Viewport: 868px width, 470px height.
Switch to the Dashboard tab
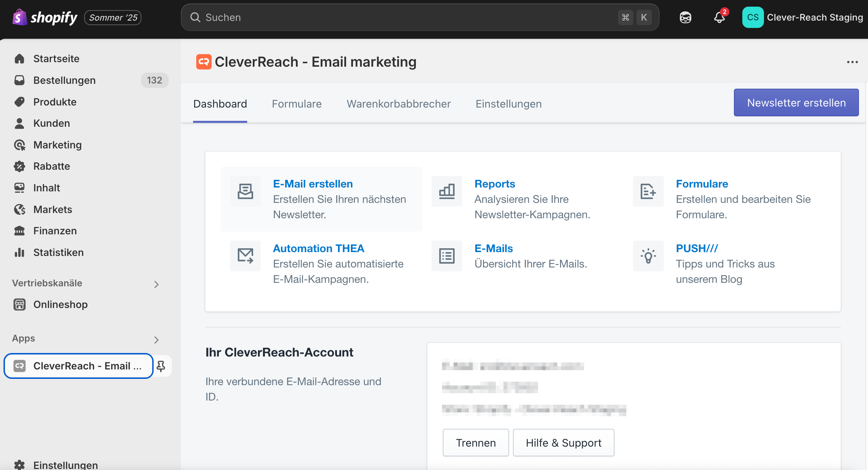pos(220,104)
